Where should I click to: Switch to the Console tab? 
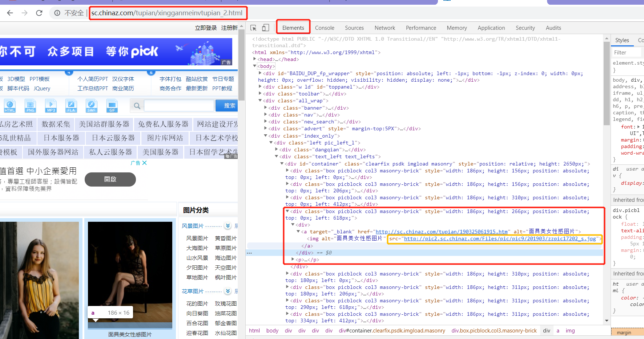point(325,28)
